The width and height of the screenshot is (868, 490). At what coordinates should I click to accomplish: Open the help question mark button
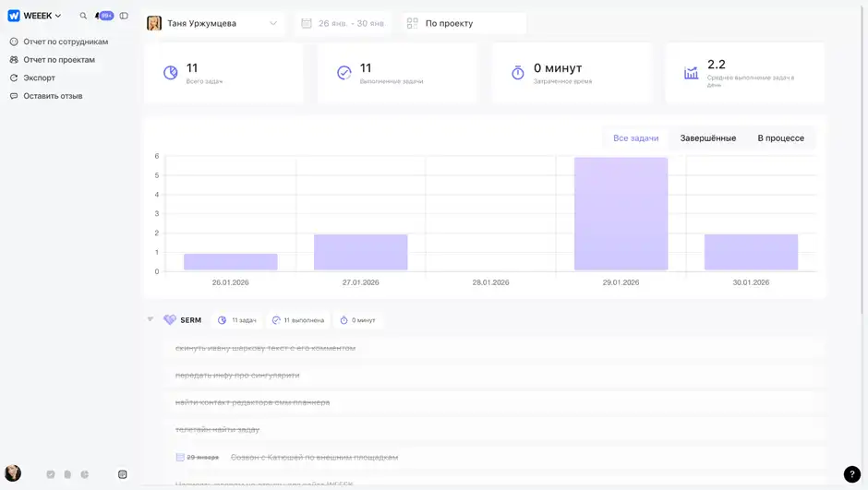click(x=852, y=474)
